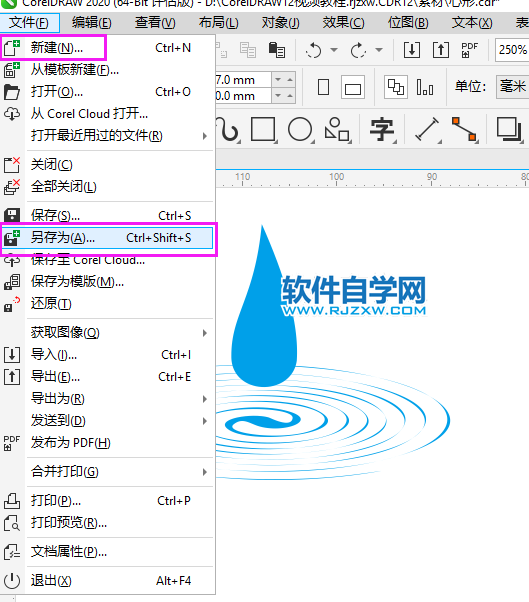
Task: Click the undo arrow icon
Action: 314,50
